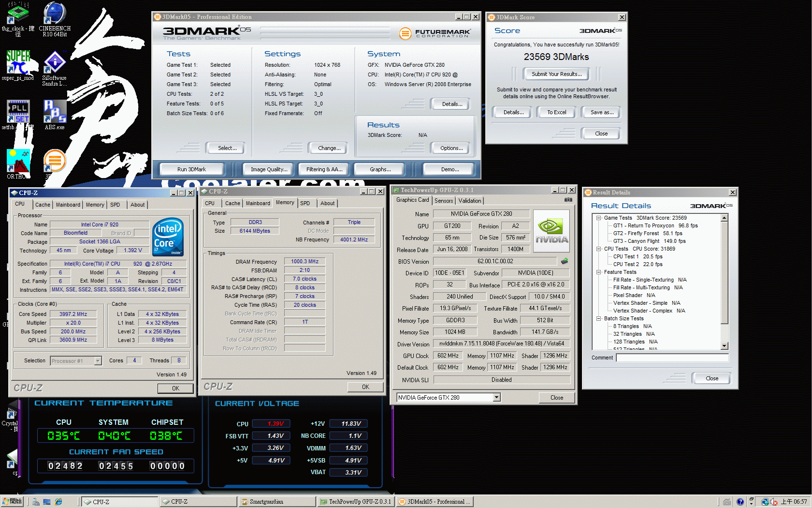
Task: Click the NVIDIA logo in GPU-Z
Action: [x=551, y=230]
